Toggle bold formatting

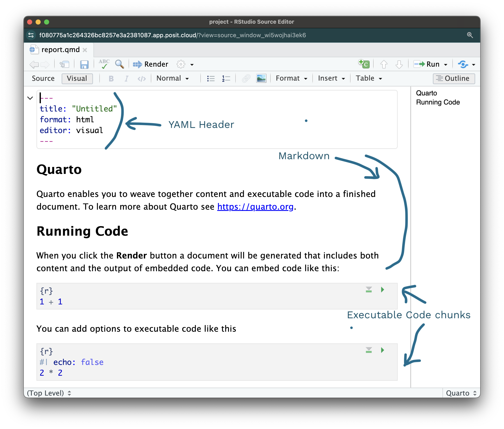(x=111, y=78)
